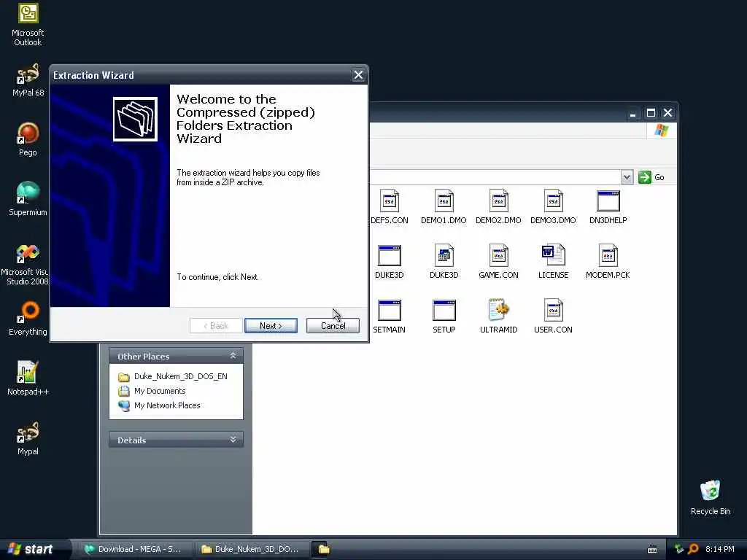Viewport: 747px width, 560px height.
Task: Activate the folder icon taskbar button
Action: [324, 549]
